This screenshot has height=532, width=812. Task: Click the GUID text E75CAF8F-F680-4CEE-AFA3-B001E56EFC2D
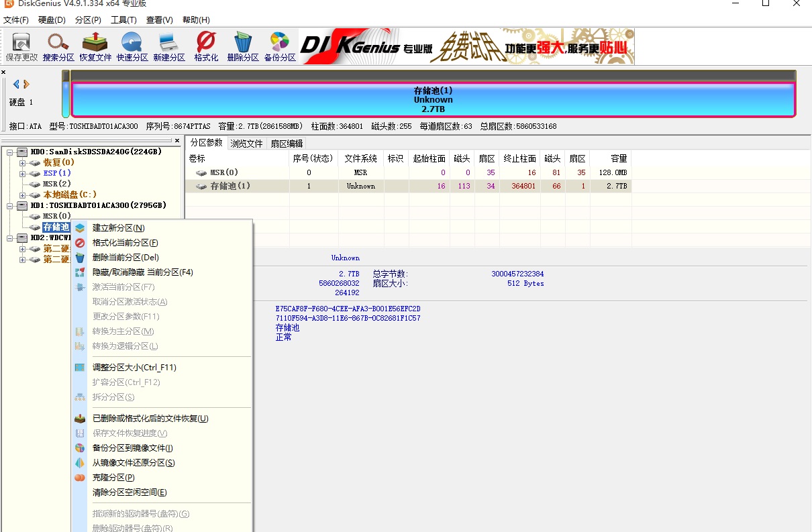pyautogui.click(x=348, y=309)
